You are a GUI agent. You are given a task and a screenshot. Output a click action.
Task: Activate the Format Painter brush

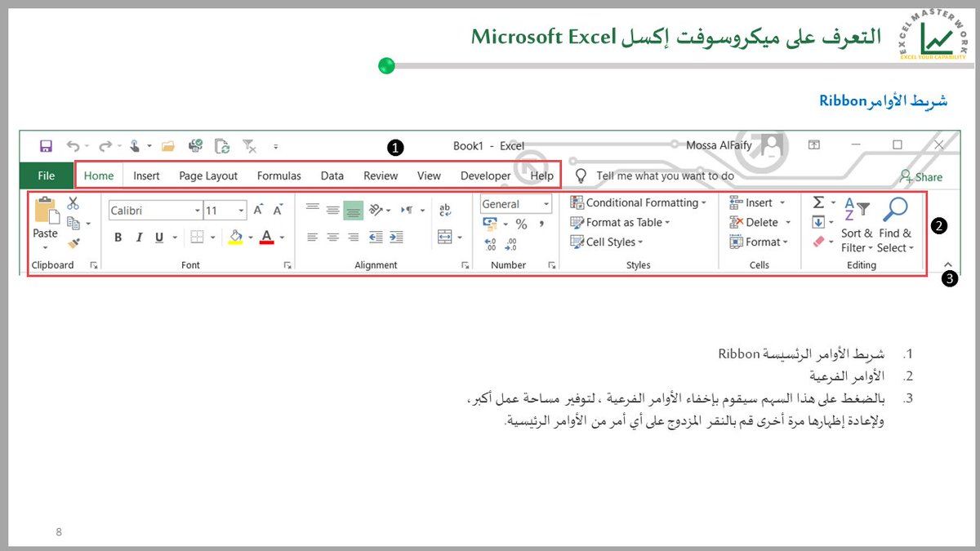(73, 242)
